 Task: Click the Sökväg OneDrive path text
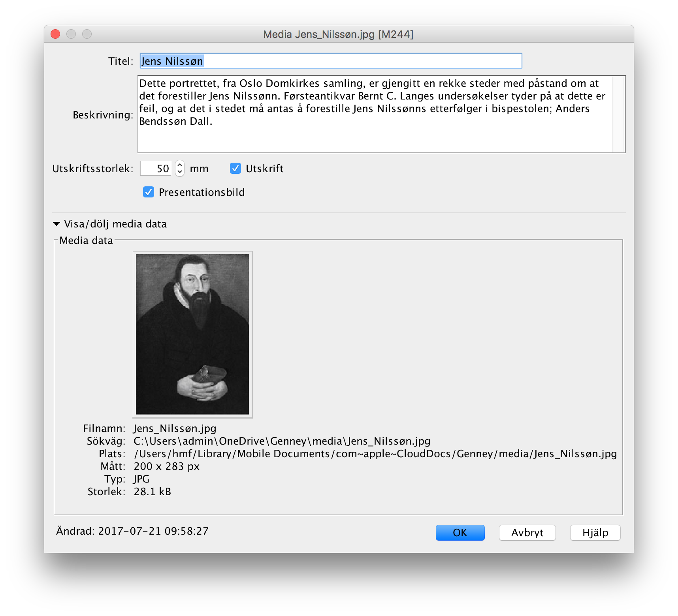(x=282, y=441)
